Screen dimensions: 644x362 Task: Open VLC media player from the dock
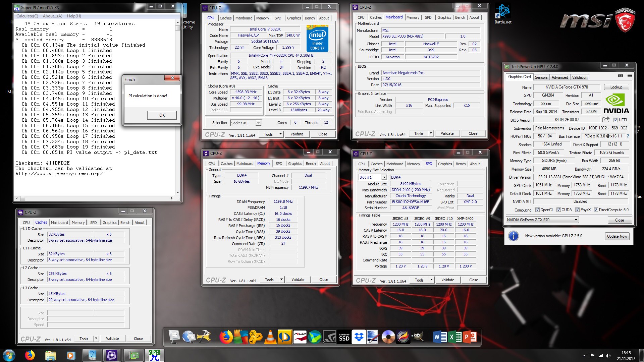(270, 337)
